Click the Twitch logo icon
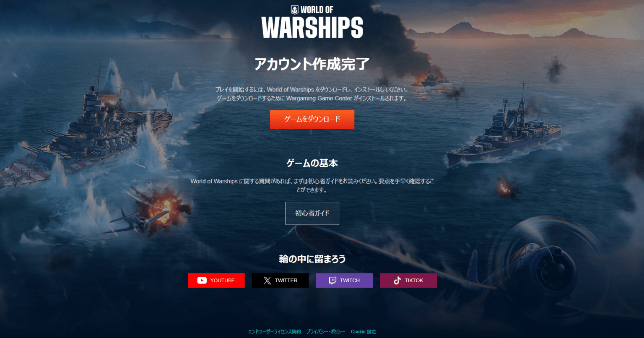Image resolution: width=644 pixels, height=338 pixels. tap(332, 281)
